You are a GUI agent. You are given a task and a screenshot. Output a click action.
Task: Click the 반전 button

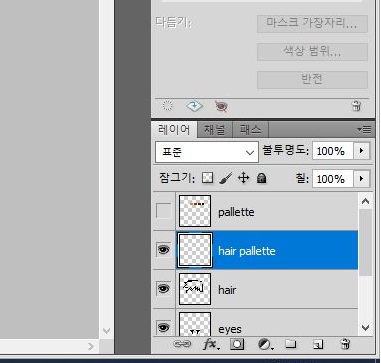point(312,80)
